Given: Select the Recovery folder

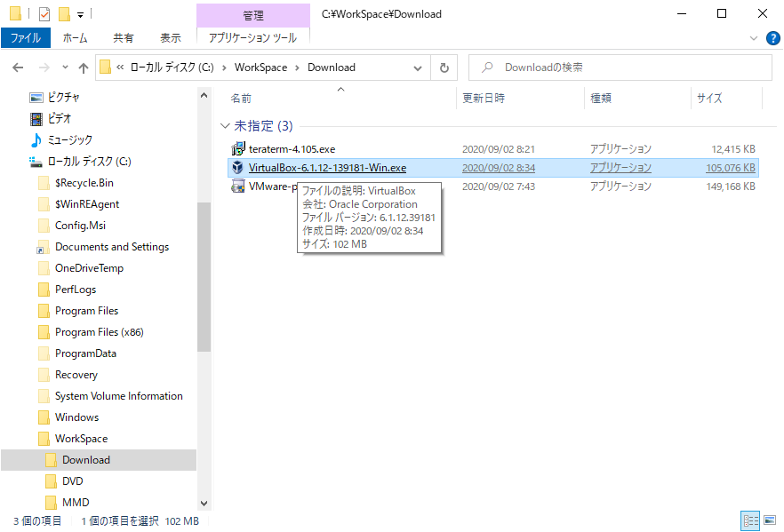Looking at the screenshot, I should click(x=76, y=375).
